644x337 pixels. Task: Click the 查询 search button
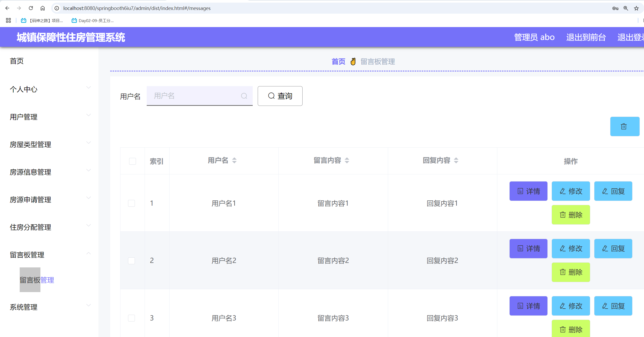point(280,96)
